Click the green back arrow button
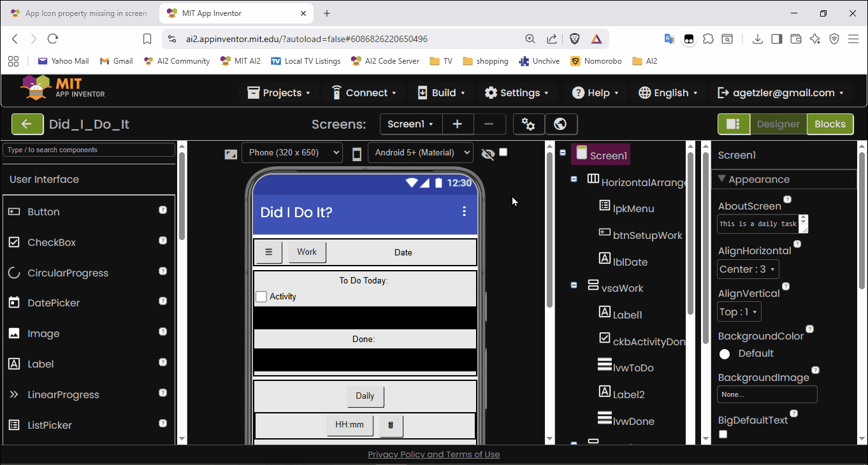This screenshot has width=868, height=465. (x=27, y=124)
